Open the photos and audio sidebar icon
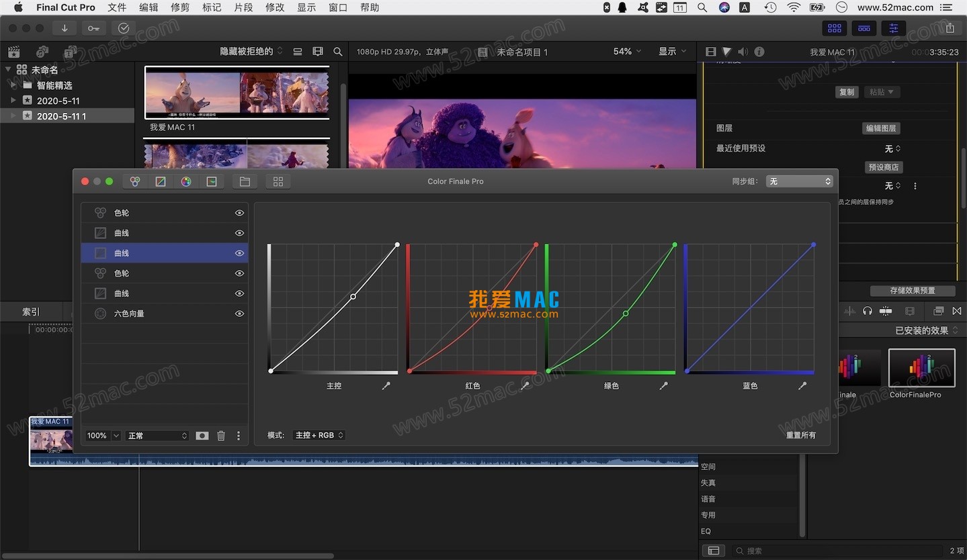Viewport: 967px width, 560px height. pyautogui.click(x=42, y=52)
